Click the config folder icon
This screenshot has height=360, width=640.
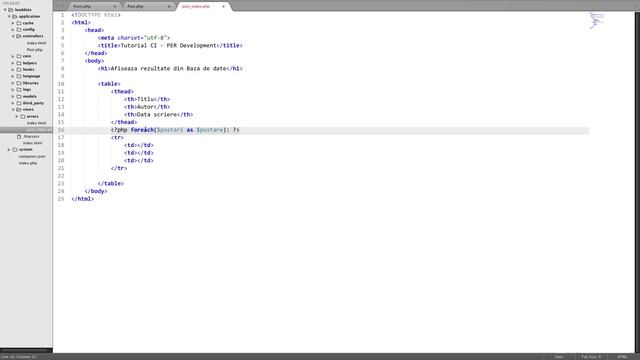(19, 30)
